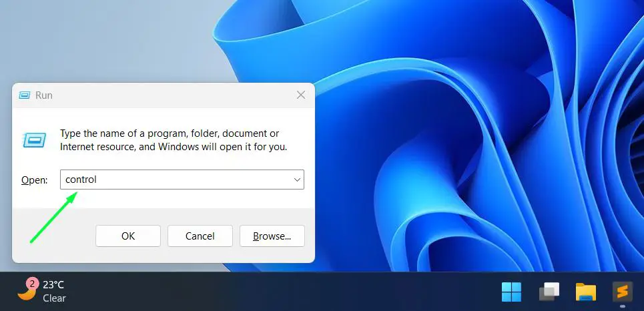The image size is (644, 311).
Task: Open weather widget moon icon
Action: click(x=27, y=290)
